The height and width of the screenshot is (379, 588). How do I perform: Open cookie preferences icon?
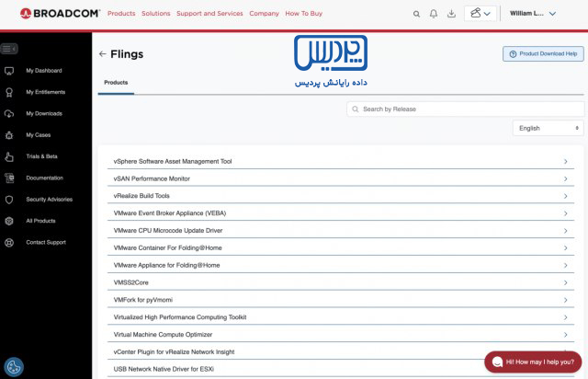(x=14, y=367)
